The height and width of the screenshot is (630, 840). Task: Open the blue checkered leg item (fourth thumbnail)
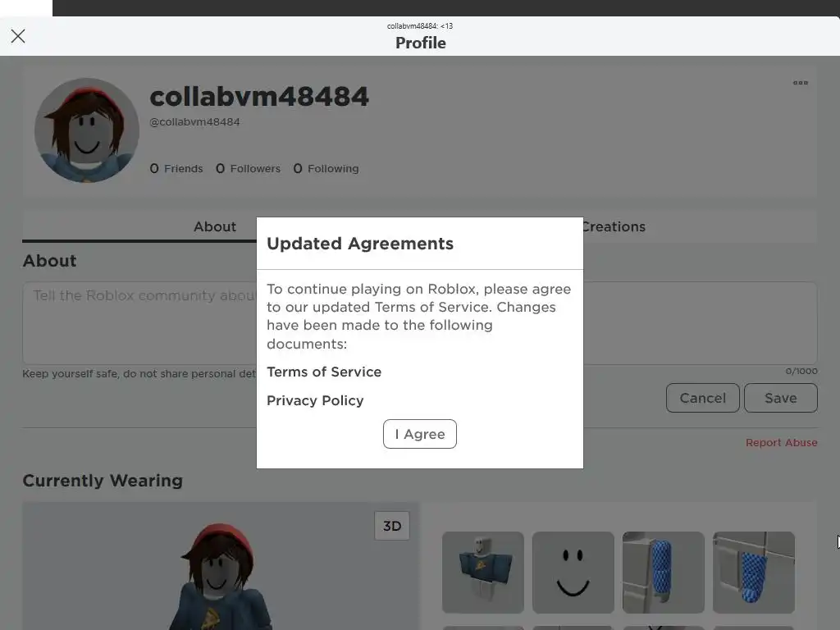click(x=753, y=572)
